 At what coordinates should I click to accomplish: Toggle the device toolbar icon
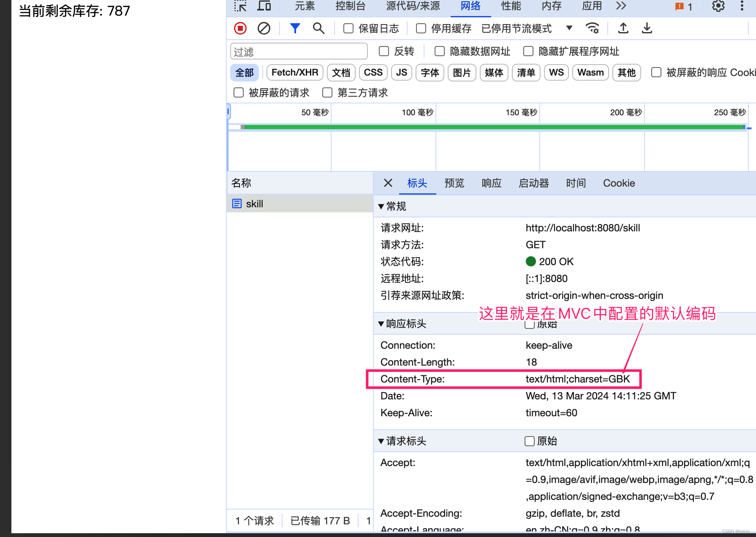click(x=264, y=6)
